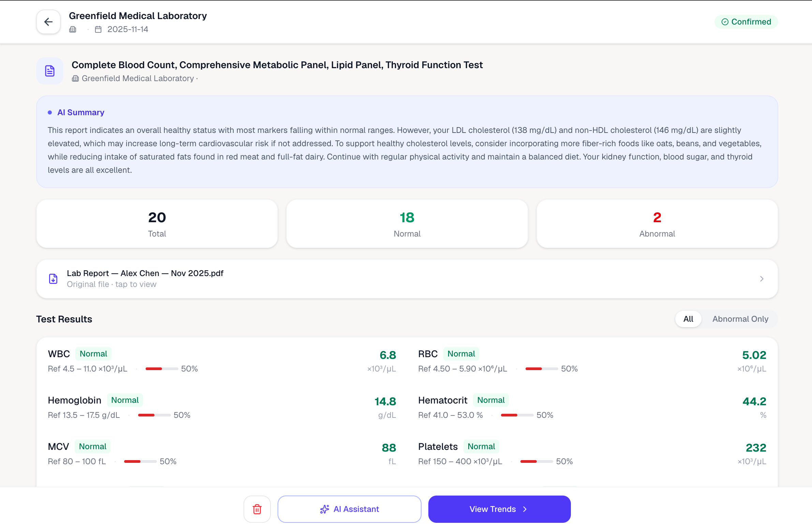This screenshot has height=531, width=812.
Task: Open Lab Report — Alex Chen — Nov 2025.pdf
Action: [407, 279]
